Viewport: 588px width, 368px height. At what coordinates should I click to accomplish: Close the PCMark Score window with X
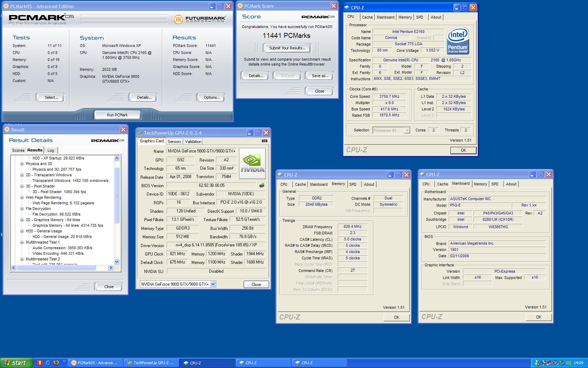334,6
